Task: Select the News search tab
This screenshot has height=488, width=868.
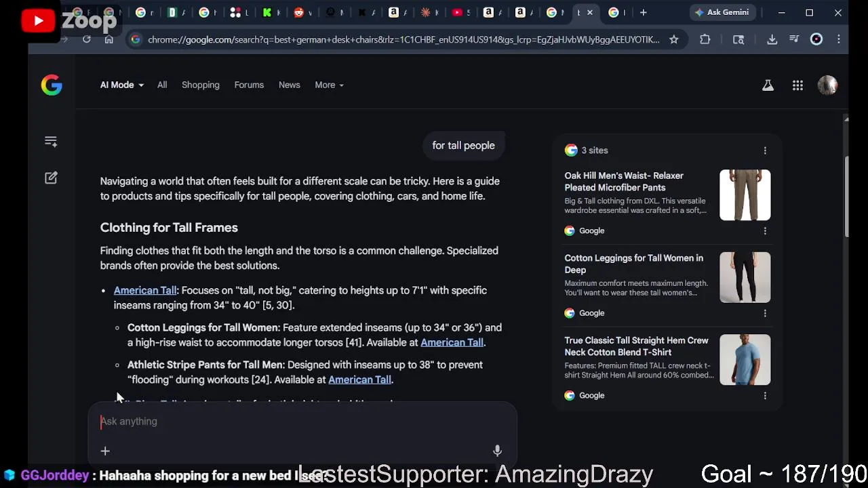Action: pyautogui.click(x=290, y=85)
